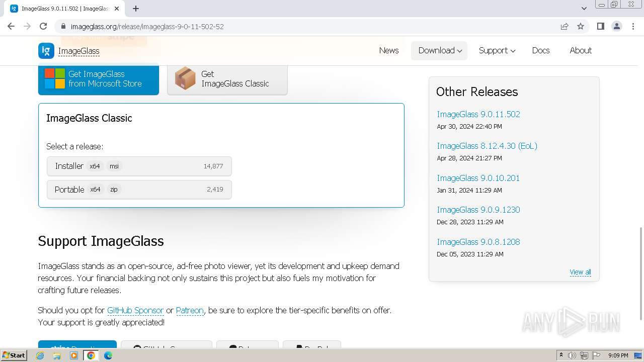Click the ImageGlass logo icon in header
Image resolution: width=644 pixels, height=362 pixels.
coord(46,51)
